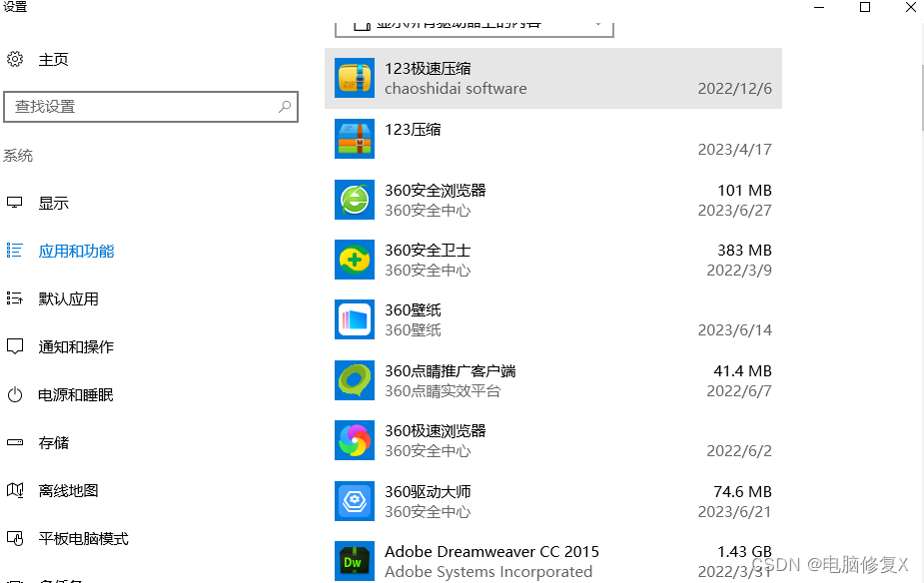Click the 383 MB size value
The width and height of the screenshot is (924, 583).
(744, 251)
